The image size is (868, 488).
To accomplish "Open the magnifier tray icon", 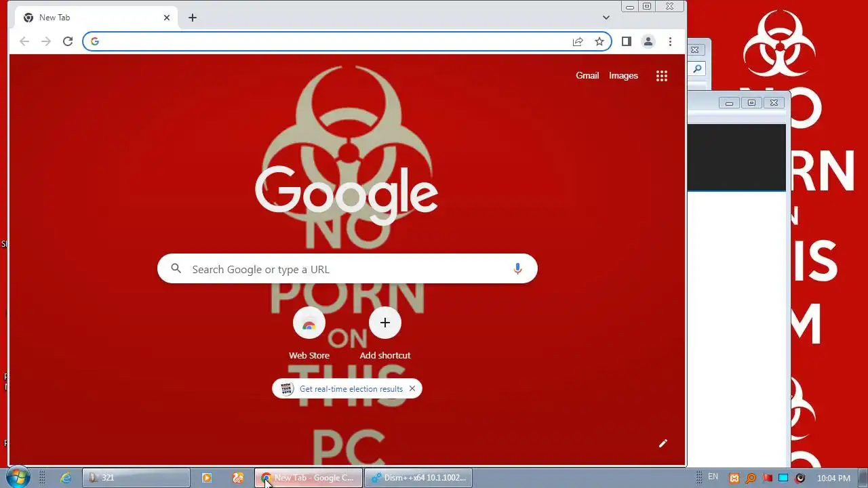I will pos(751,479).
